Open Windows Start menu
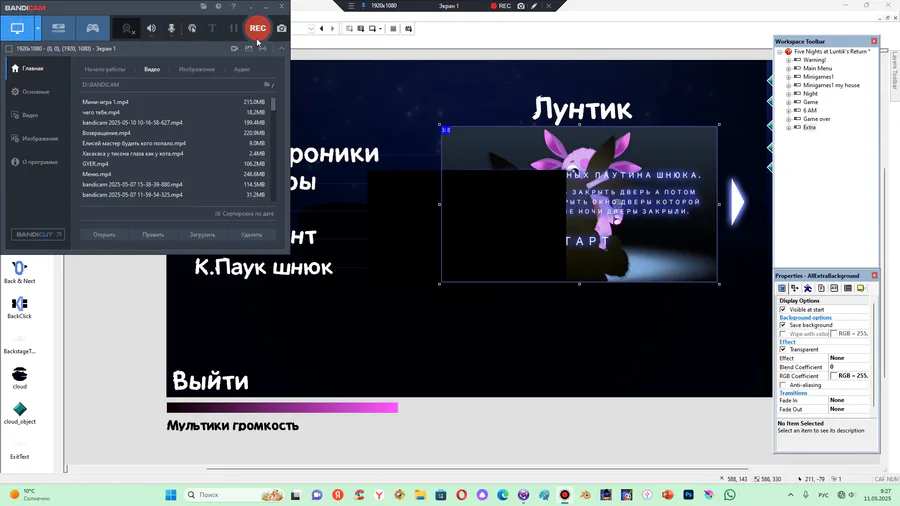Screen dimensions: 900x506 click(x=170, y=495)
